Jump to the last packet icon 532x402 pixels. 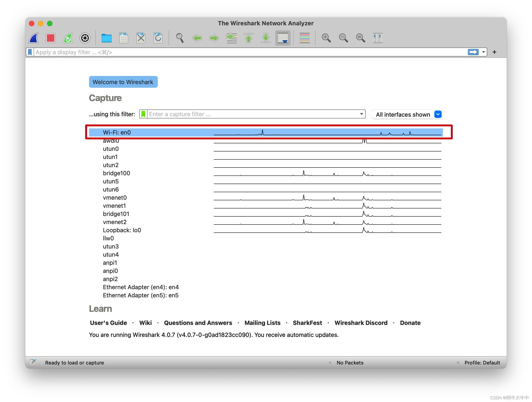[x=266, y=38]
